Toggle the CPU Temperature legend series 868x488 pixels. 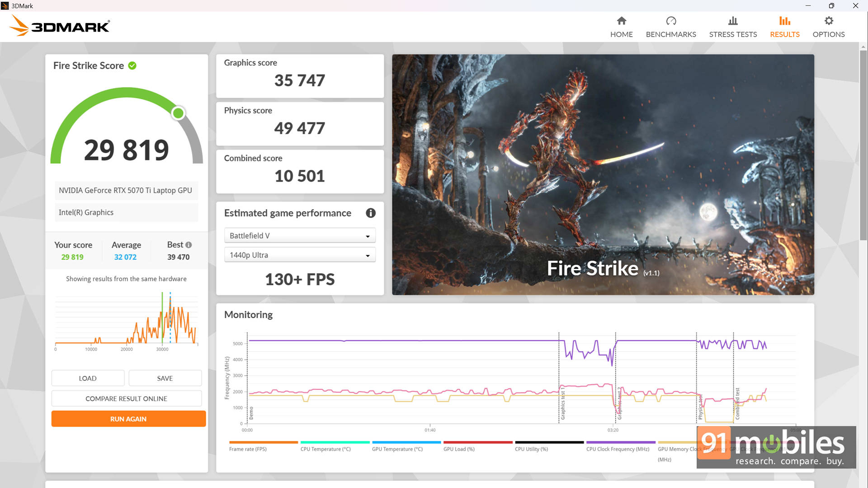(x=325, y=449)
